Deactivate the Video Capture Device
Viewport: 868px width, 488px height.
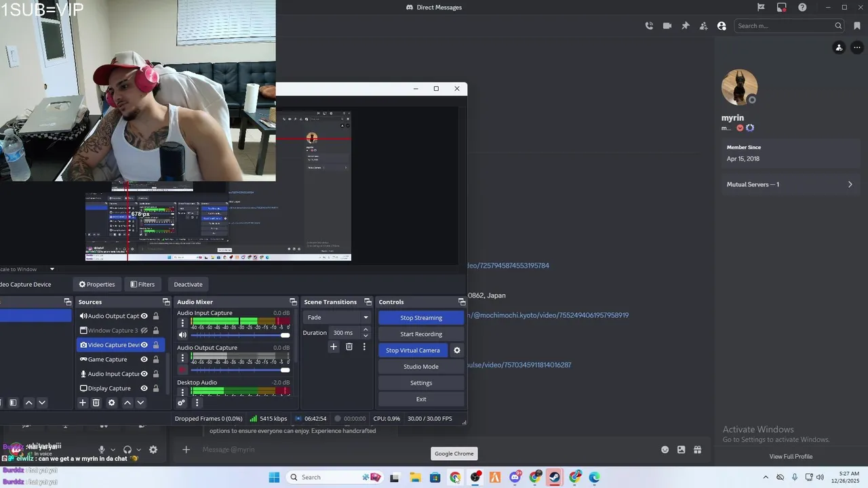click(x=188, y=284)
